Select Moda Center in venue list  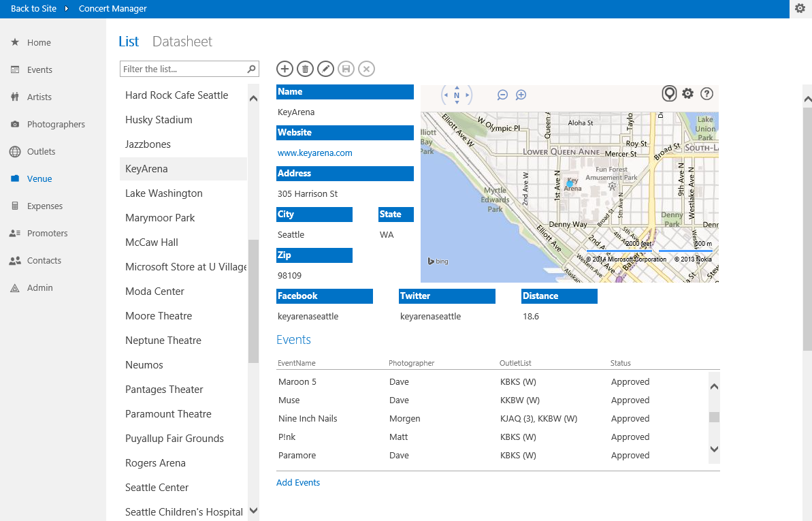183,291
